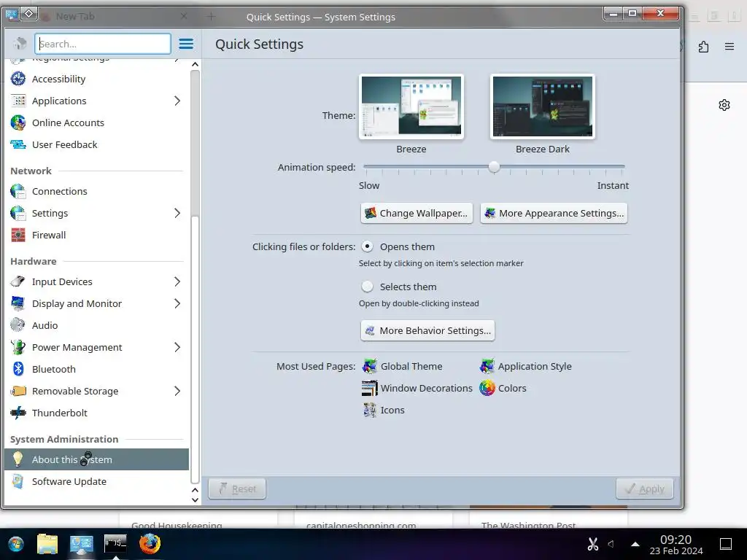This screenshot has height=560, width=747.
Task: Click the Removable Storage folder icon
Action: click(18, 392)
